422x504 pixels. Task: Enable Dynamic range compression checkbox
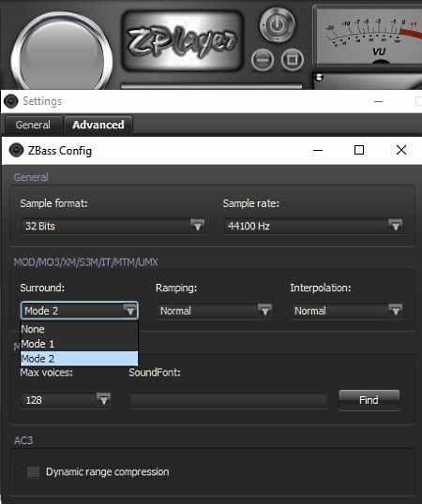pos(33,472)
